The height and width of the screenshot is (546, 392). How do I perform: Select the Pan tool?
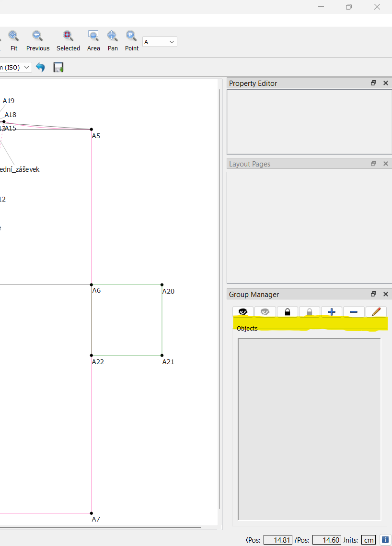click(x=112, y=40)
